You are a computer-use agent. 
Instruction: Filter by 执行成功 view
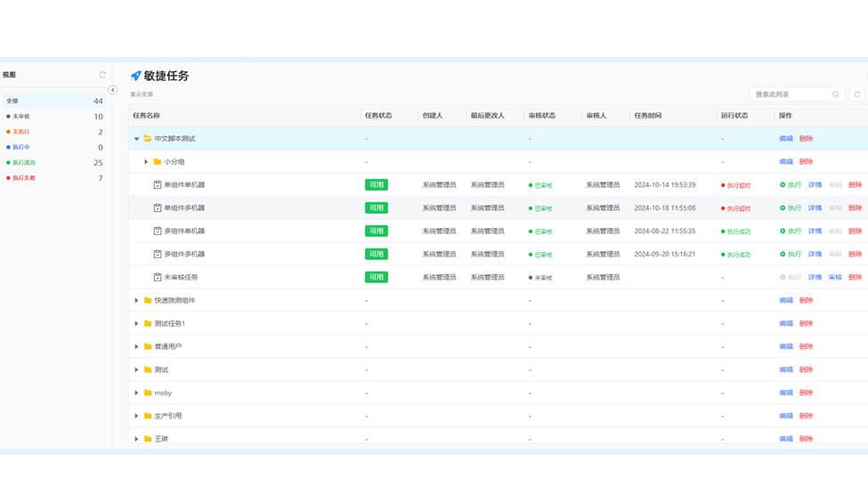click(54, 163)
